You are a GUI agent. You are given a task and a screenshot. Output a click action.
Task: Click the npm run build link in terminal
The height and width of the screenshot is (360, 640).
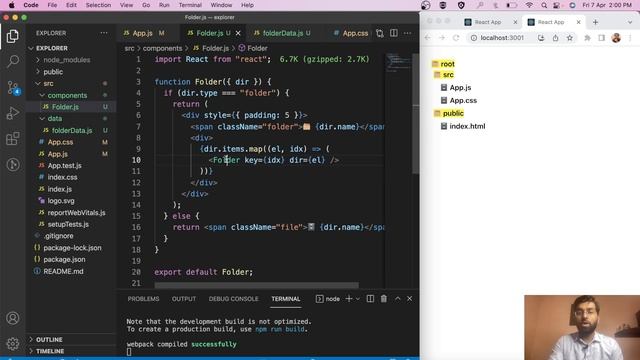pyautogui.click(x=280, y=329)
